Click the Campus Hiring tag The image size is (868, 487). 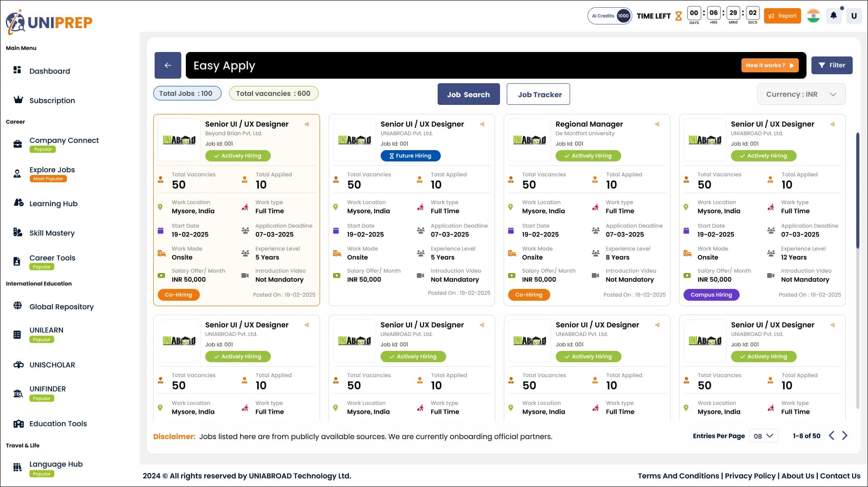click(711, 295)
